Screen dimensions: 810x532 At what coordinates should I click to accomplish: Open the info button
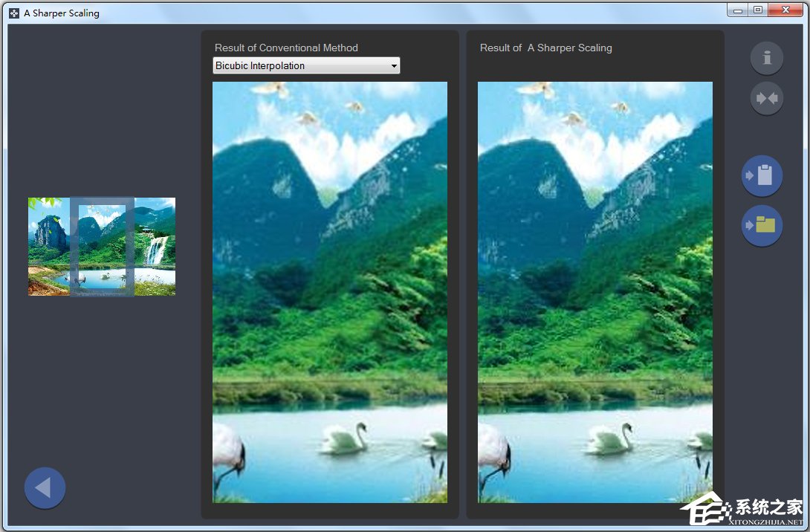tap(767, 58)
